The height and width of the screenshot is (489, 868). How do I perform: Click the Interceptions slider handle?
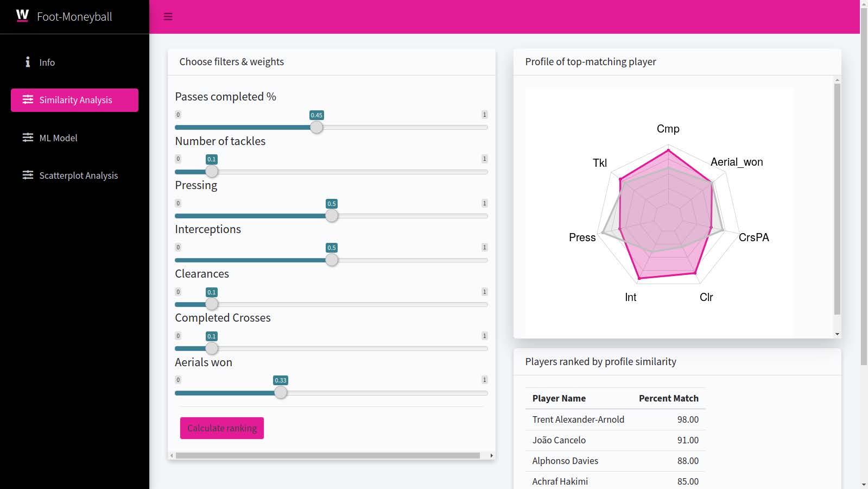click(332, 260)
